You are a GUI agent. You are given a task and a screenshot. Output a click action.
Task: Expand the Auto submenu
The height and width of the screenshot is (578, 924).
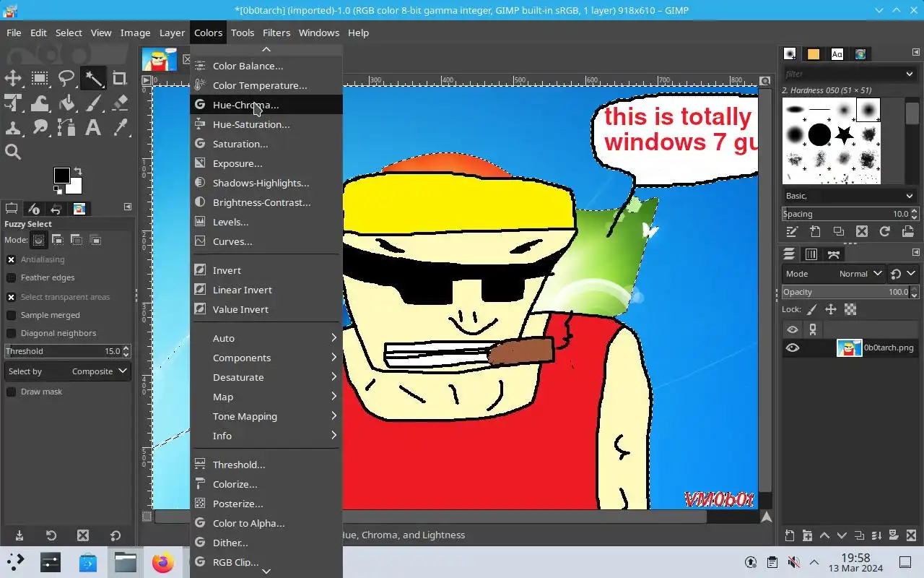pyautogui.click(x=266, y=338)
